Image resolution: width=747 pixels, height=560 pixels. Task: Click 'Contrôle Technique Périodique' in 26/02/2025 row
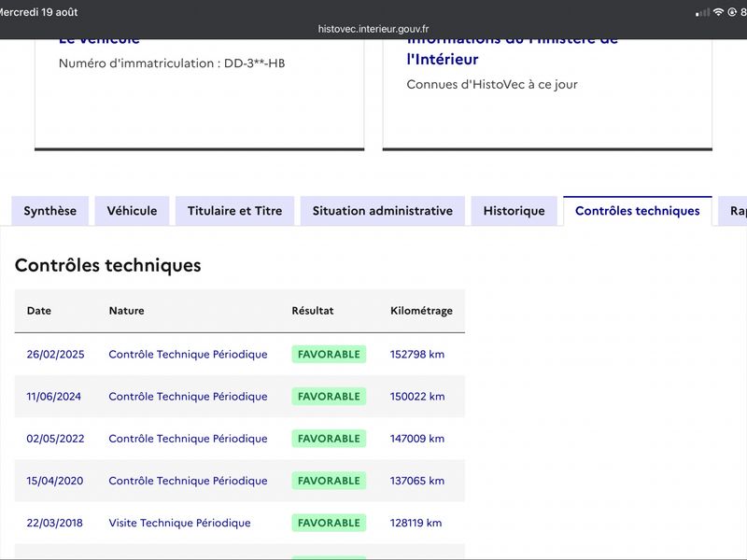(x=189, y=355)
